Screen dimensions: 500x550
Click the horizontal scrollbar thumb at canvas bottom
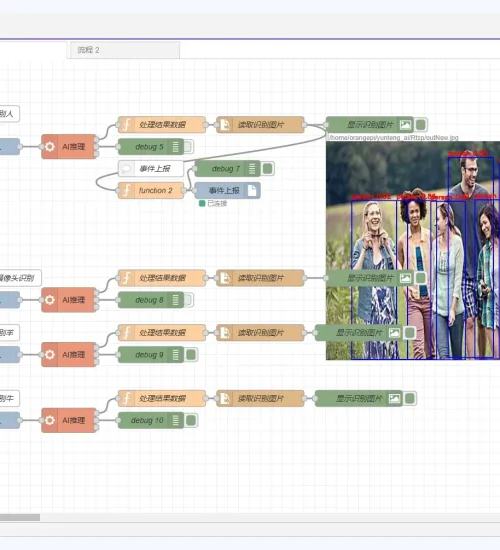pyautogui.click(x=20, y=518)
